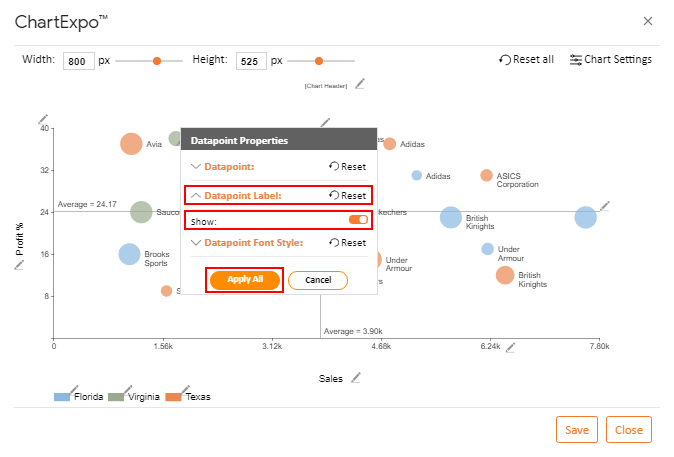Image resolution: width=674 pixels, height=457 pixels.
Task: Click the Reset all icon
Action: (505, 60)
